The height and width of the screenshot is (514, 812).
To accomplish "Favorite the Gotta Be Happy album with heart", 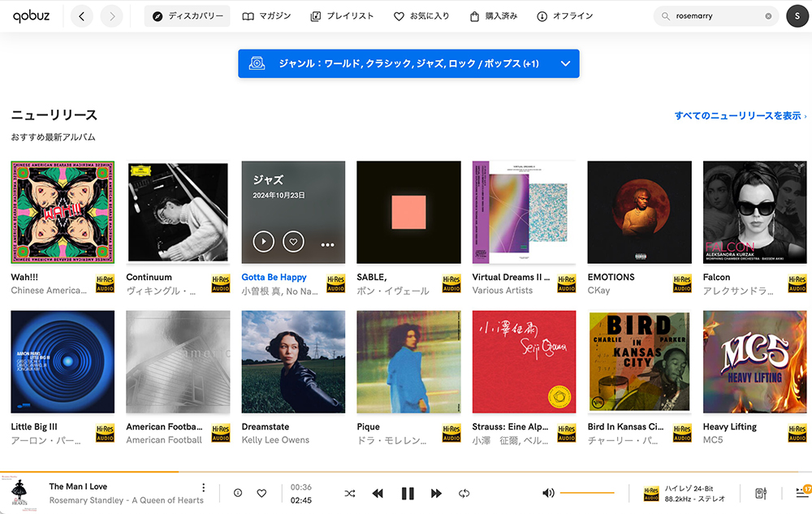I will (x=293, y=241).
